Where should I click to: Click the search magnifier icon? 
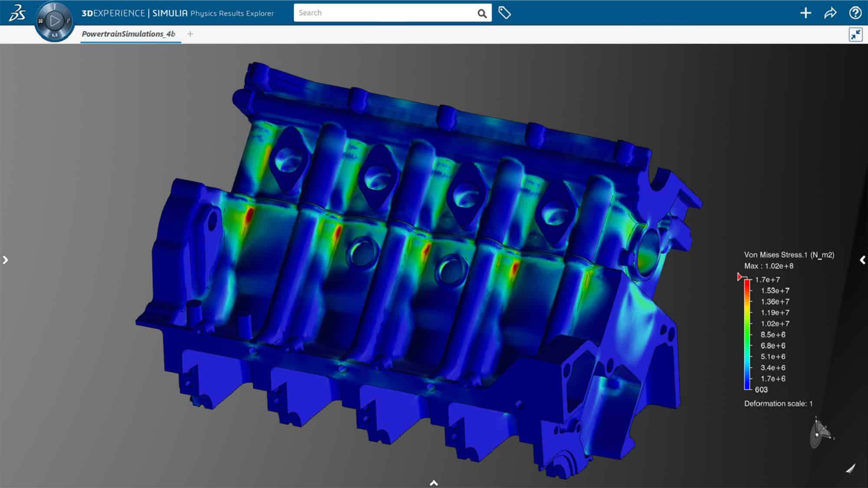coord(482,13)
